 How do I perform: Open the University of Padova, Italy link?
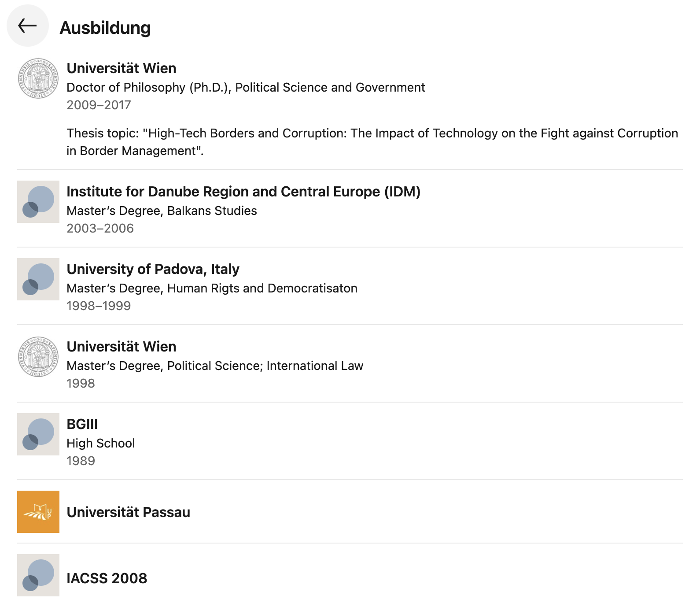pyautogui.click(x=153, y=269)
